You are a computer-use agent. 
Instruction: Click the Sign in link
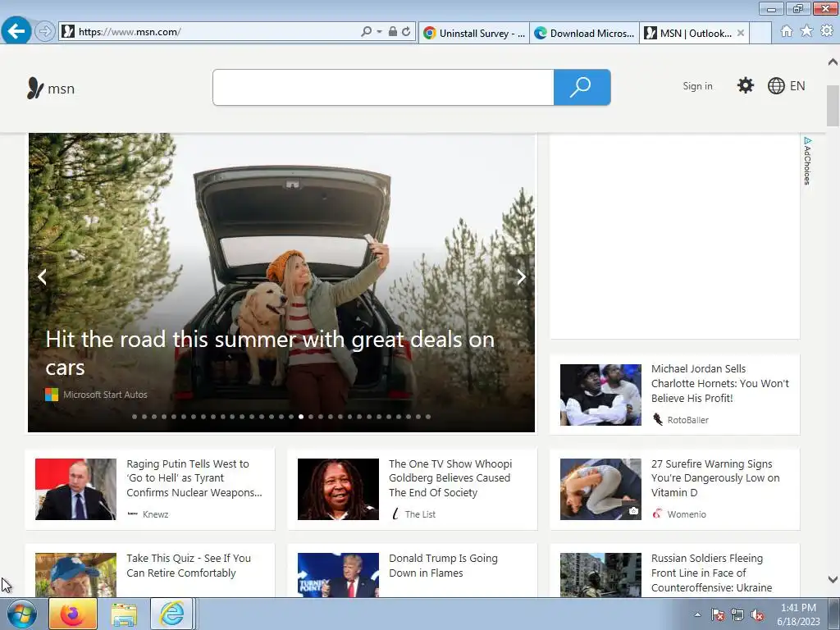point(697,85)
